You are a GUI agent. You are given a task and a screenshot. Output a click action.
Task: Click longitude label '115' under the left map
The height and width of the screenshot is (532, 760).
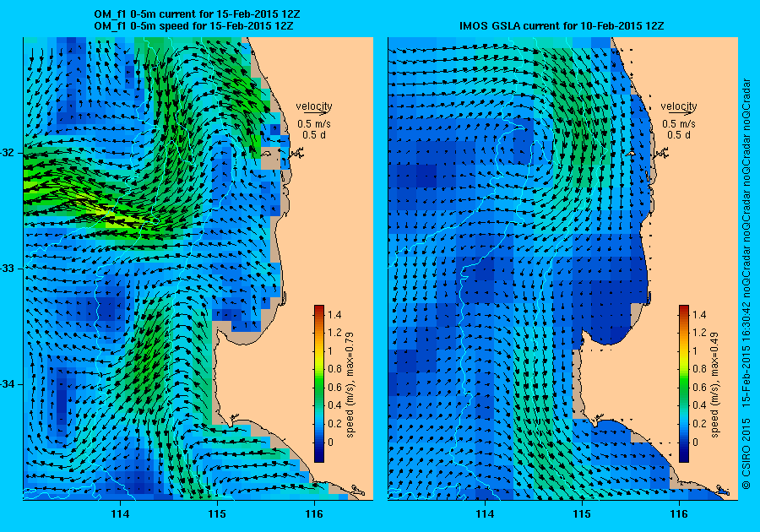tap(217, 514)
